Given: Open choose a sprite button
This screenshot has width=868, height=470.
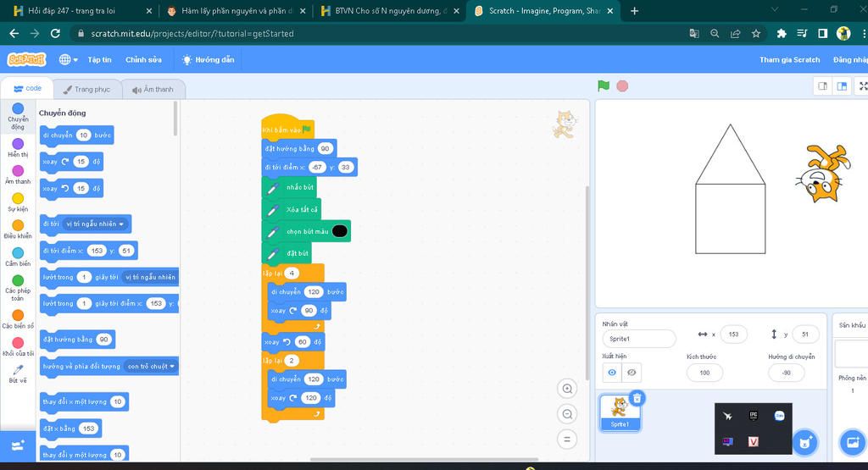Looking at the screenshot, I should point(805,442).
